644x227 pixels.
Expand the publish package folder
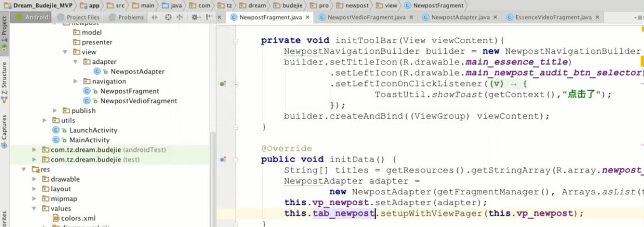click(x=55, y=111)
